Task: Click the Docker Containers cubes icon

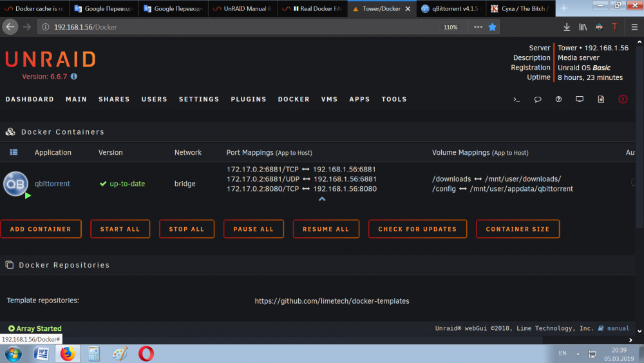Action: coord(10,132)
